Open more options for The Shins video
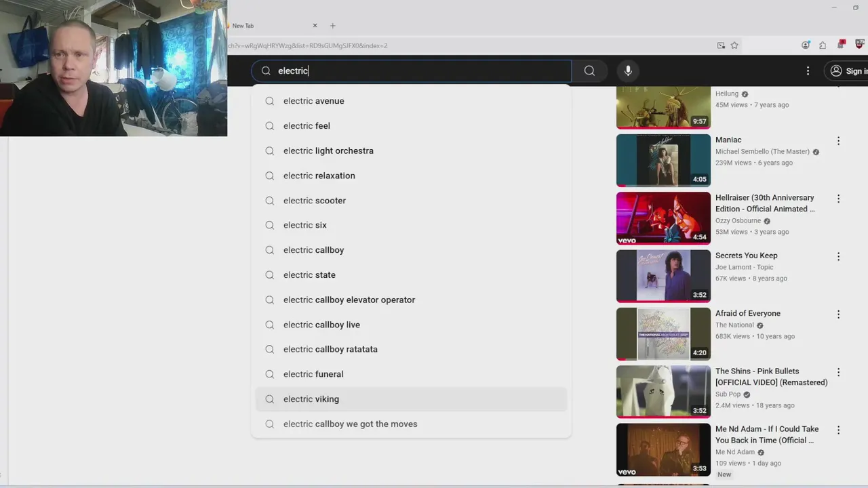 838,372
